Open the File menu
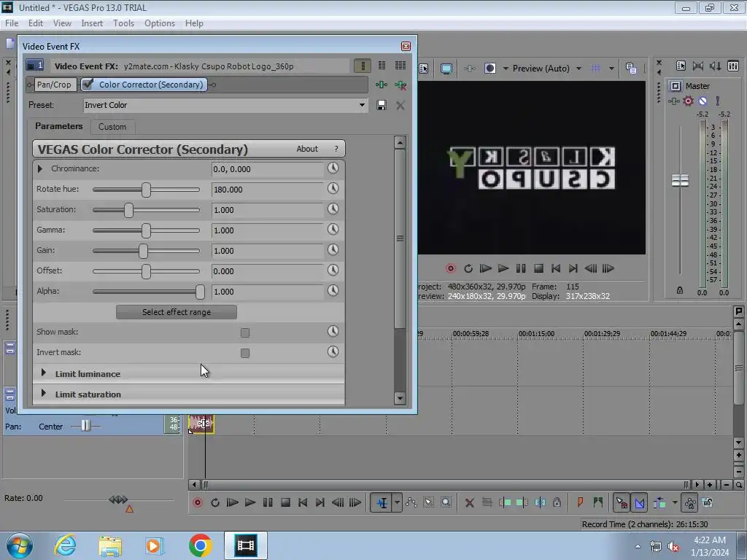Image resolution: width=747 pixels, height=560 pixels. pyautogui.click(x=12, y=23)
